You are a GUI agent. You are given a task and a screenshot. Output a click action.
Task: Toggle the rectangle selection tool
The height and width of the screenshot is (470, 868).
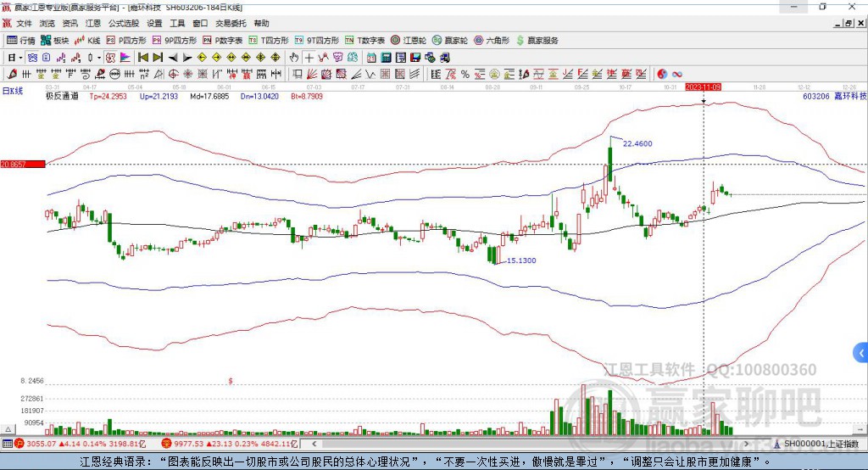point(297,75)
